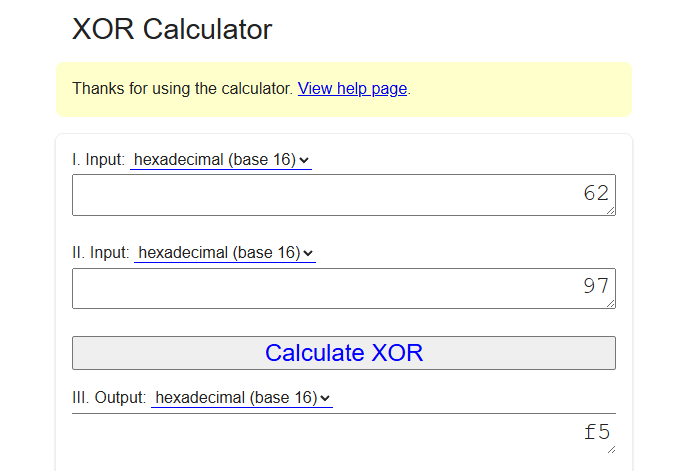
Task: Click the XOR Calculator heading
Action: click(x=172, y=30)
